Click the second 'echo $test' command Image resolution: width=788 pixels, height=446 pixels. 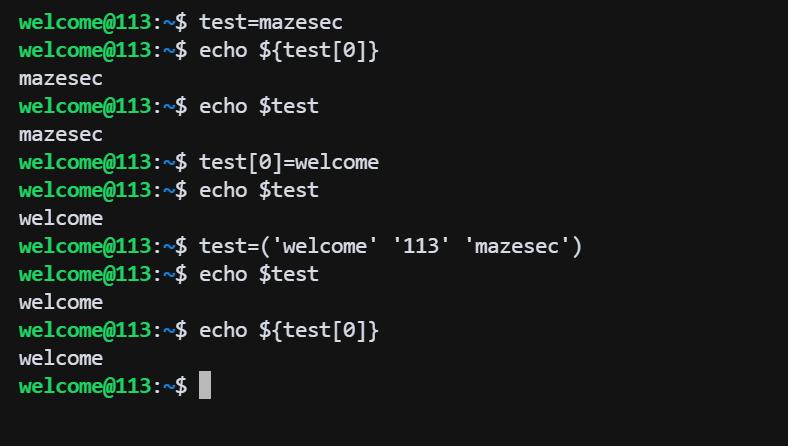(x=259, y=189)
